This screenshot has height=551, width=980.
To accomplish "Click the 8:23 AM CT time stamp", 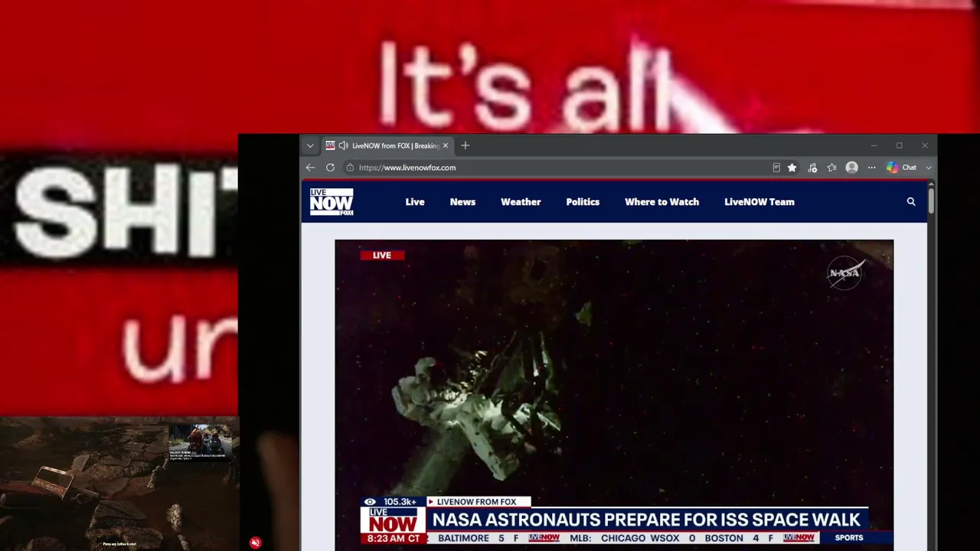I will click(394, 539).
